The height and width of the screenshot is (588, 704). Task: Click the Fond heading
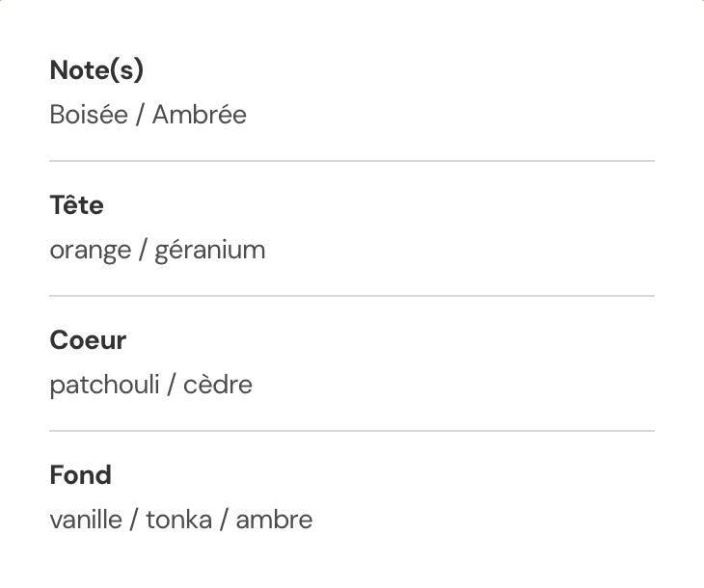(81, 475)
